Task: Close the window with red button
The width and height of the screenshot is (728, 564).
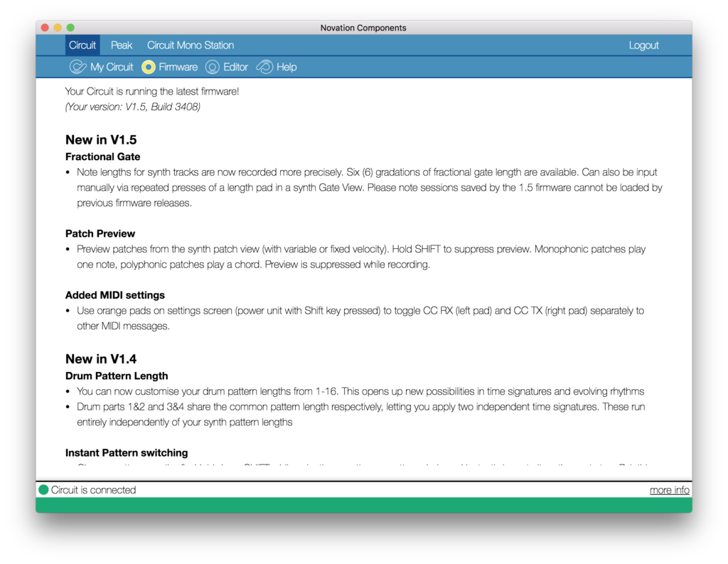Action: click(45, 28)
